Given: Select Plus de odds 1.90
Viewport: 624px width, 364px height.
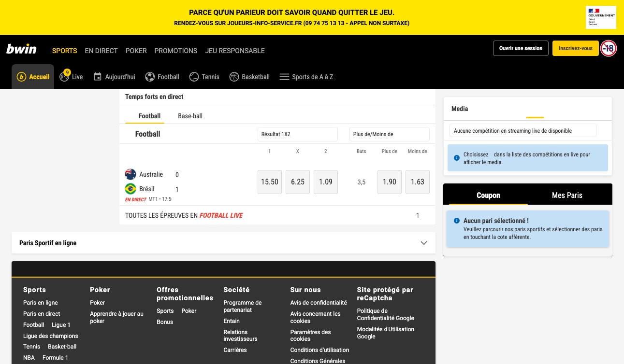Looking at the screenshot, I should coord(390,182).
